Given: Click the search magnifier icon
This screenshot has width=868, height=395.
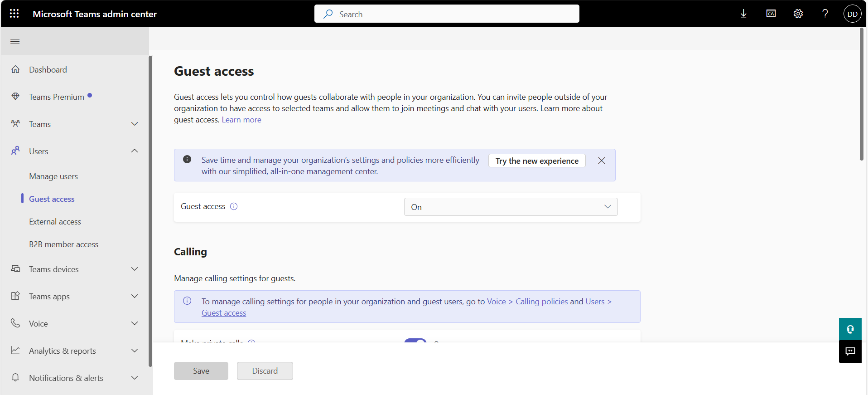Looking at the screenshot, I should point(328,14).
